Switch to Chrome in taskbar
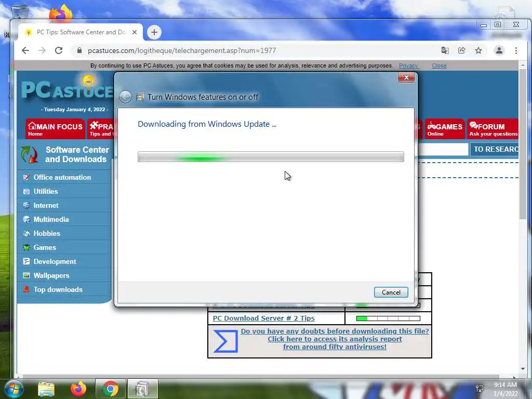This screenshot has height=399, width=532. [x=111, y=389]
